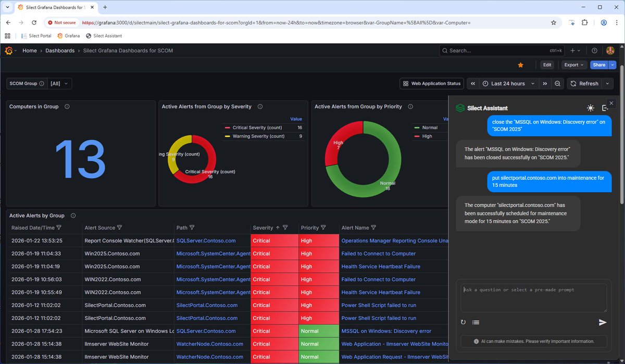Click the assistant question input field
This screenshot has width=625, height=364.
[534, 298]
